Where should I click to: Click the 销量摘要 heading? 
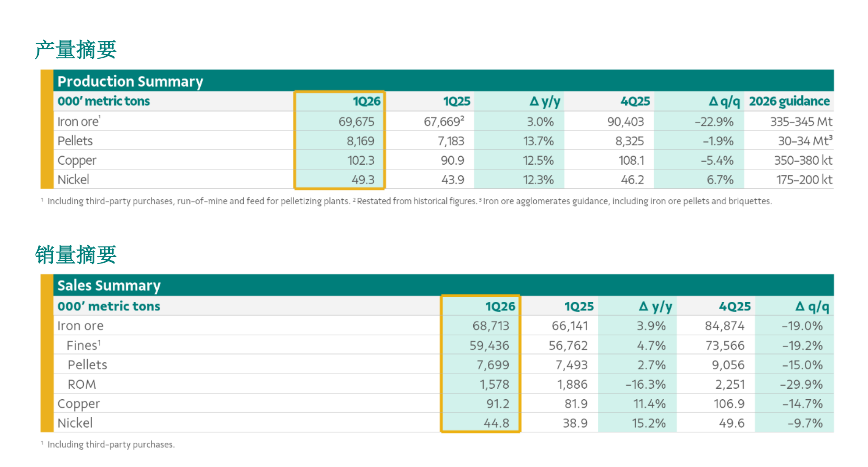pos(76,255)
